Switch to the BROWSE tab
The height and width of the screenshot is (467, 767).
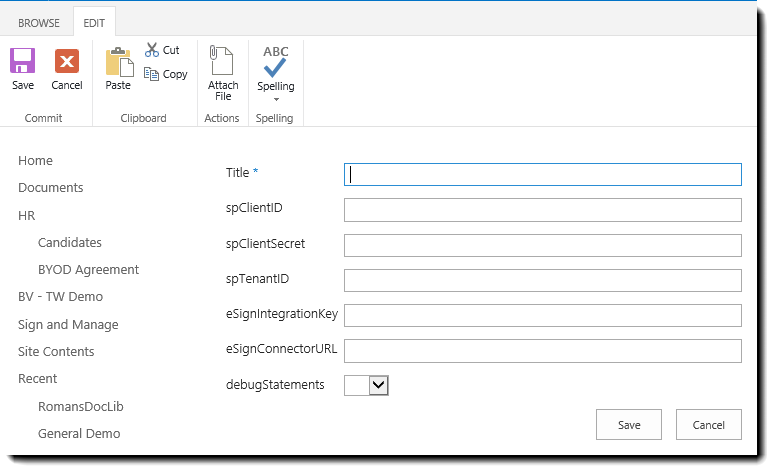(38, 22)
